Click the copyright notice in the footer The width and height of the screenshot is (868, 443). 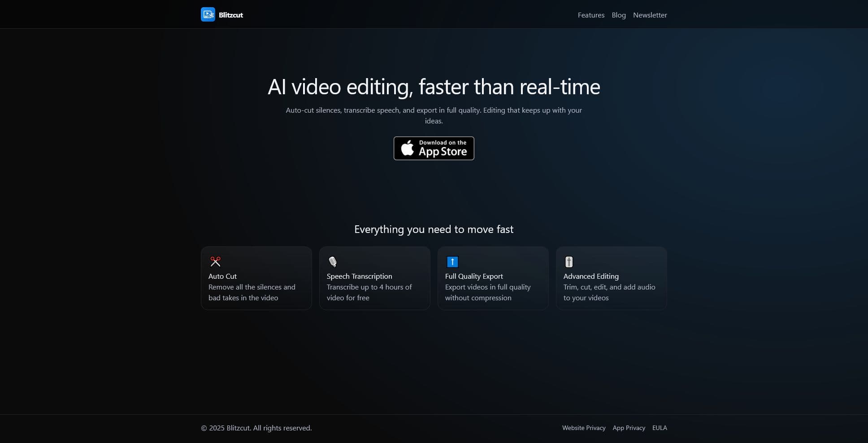256,428
